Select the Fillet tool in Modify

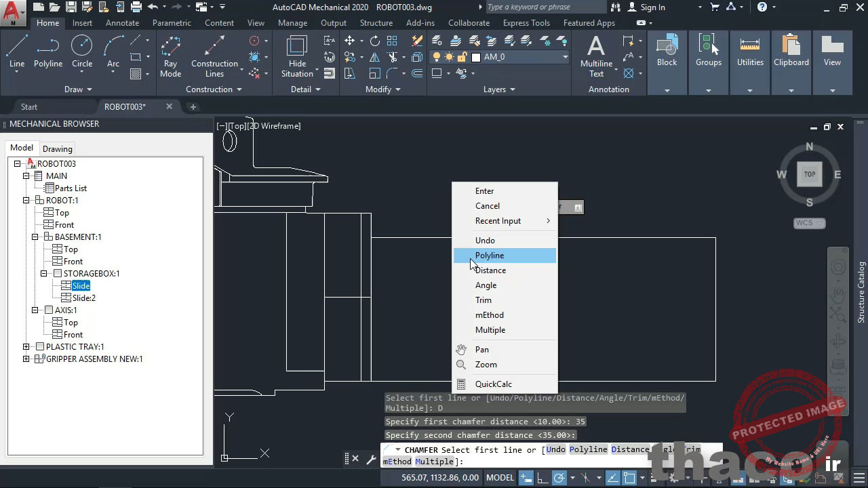coord(393,73)
